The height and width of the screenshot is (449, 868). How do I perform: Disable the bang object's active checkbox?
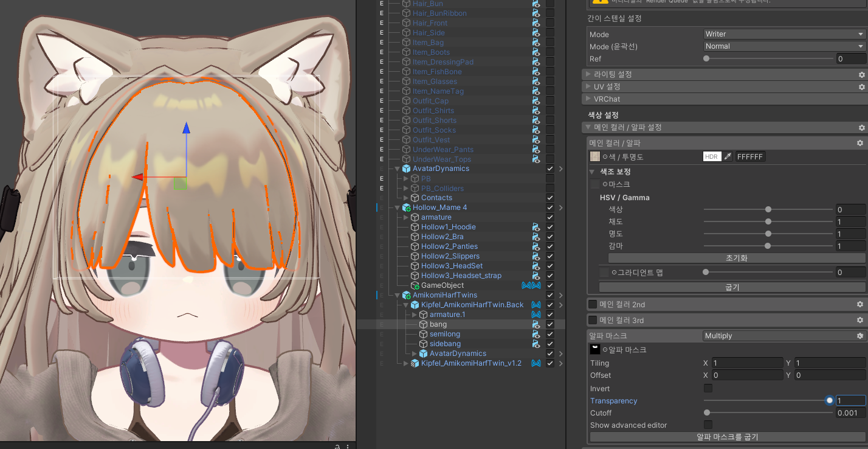550,324
